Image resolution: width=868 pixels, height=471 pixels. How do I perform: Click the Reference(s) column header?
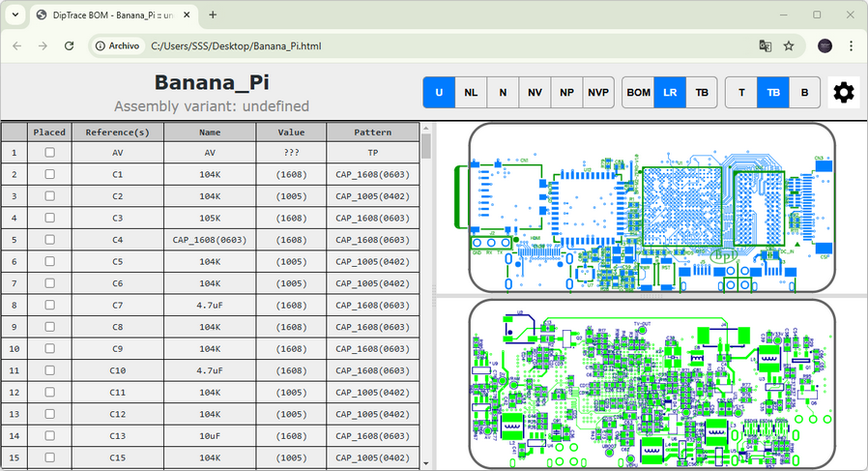click(117, 132)
